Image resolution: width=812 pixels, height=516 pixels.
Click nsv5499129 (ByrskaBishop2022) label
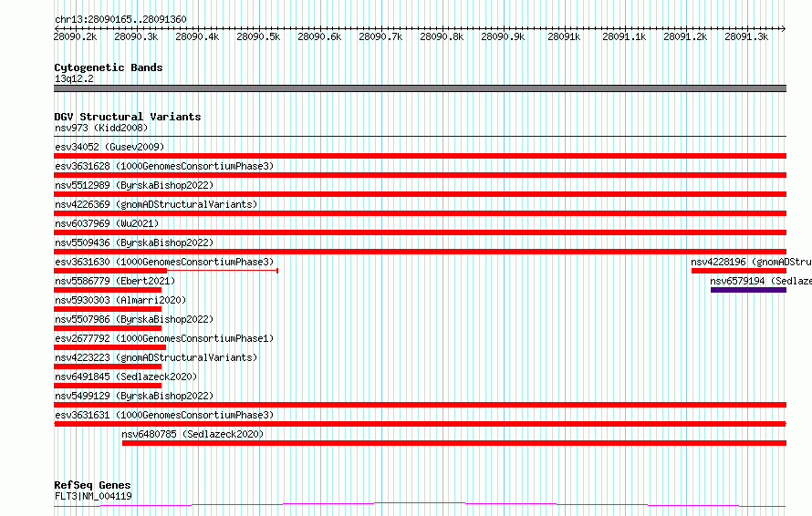tap(134, 396)
